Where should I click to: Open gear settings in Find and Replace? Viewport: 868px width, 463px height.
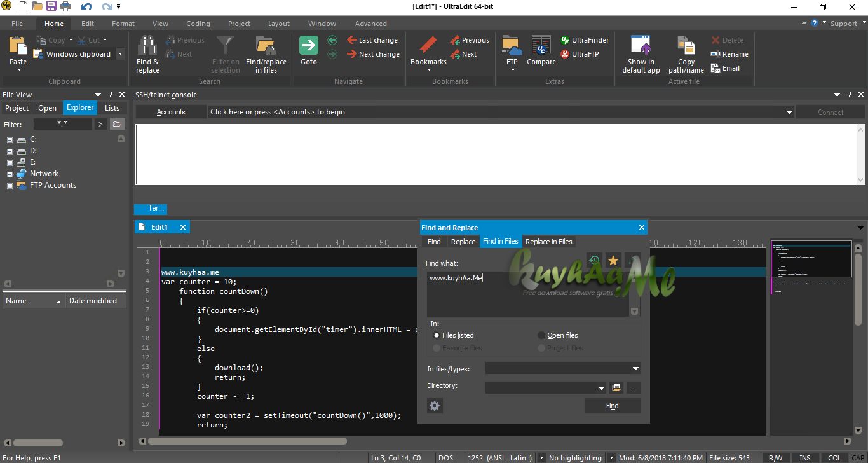pos(435,406)
